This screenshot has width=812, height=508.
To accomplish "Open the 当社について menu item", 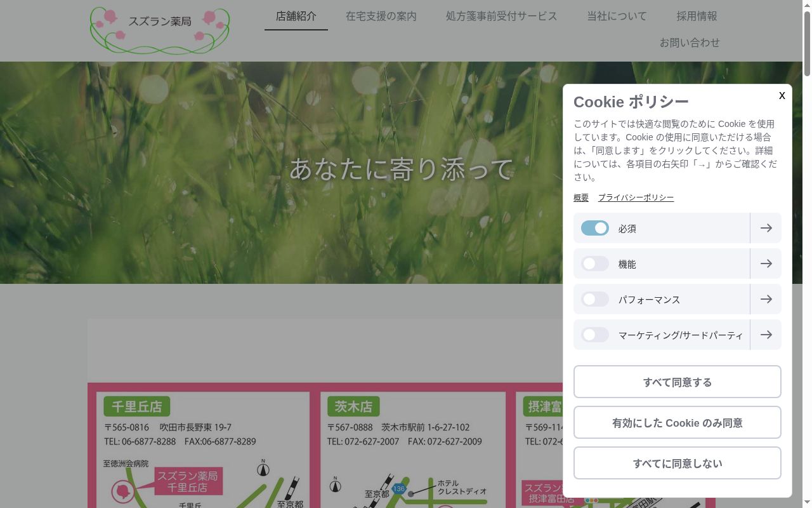I will click(x=617, y=17).
